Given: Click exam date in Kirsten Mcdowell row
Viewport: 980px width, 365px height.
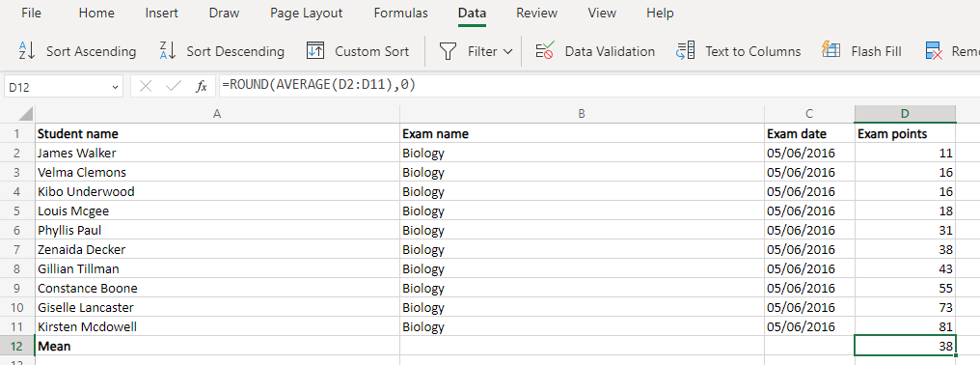Looking at the screenshot, I should coord(809,326).
